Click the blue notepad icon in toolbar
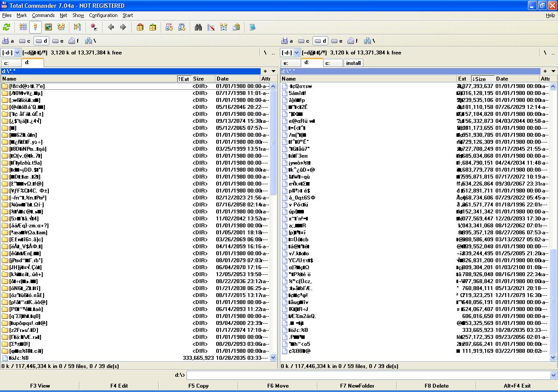This screenshot has width=558, height=392. pos(252,27)
